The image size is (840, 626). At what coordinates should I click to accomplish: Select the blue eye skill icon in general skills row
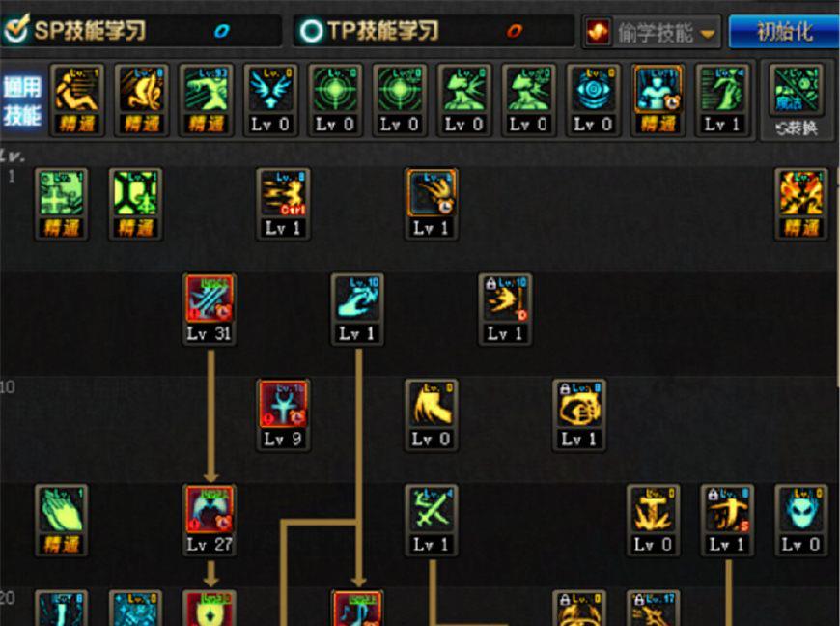(x=593, y=100)
